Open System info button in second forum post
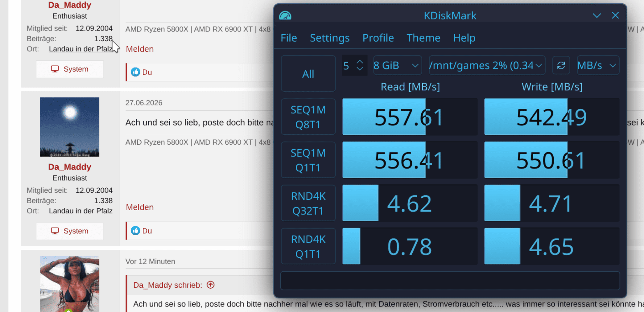644x312 pixels. click(70, 231)
